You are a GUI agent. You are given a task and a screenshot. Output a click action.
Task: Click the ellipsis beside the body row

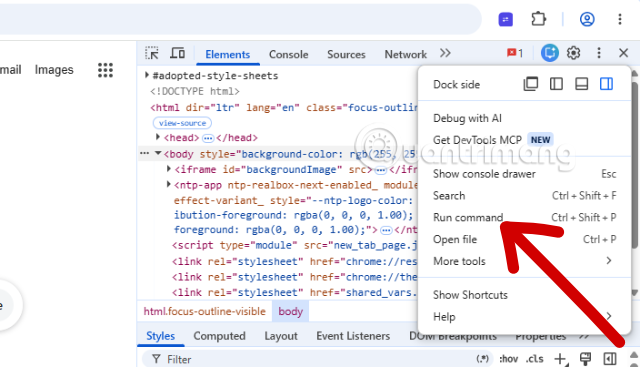(144, 153)
